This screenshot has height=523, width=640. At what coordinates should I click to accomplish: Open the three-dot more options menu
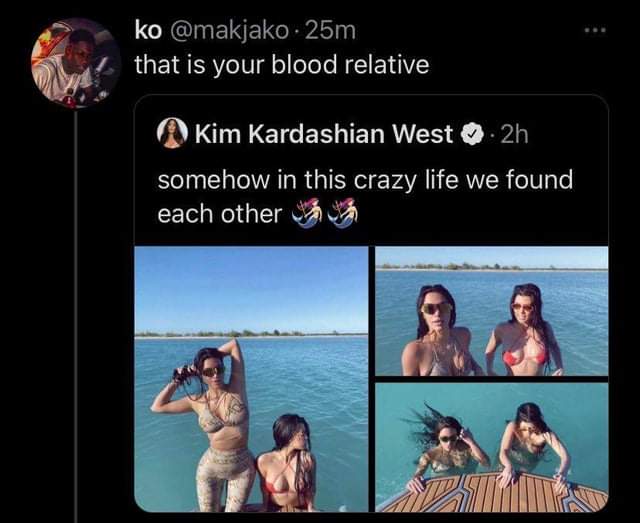tap(595, 30)
